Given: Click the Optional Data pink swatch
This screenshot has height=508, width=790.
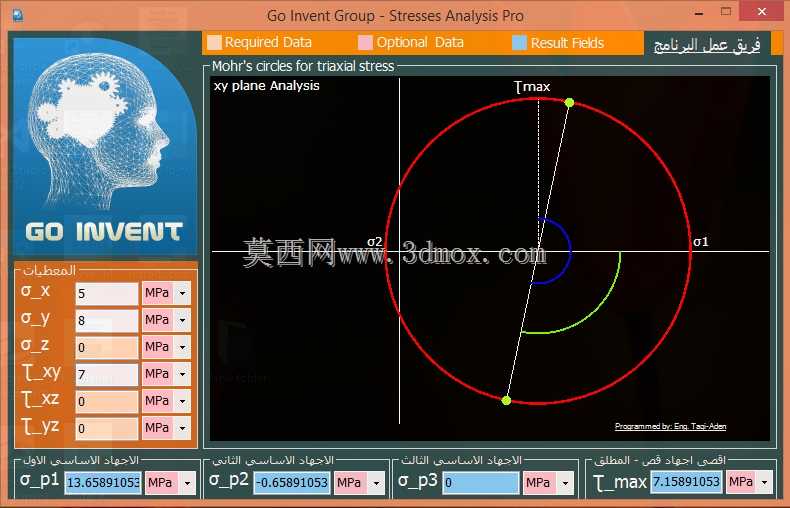Looking at the screenshot, I should coord(365,43).
